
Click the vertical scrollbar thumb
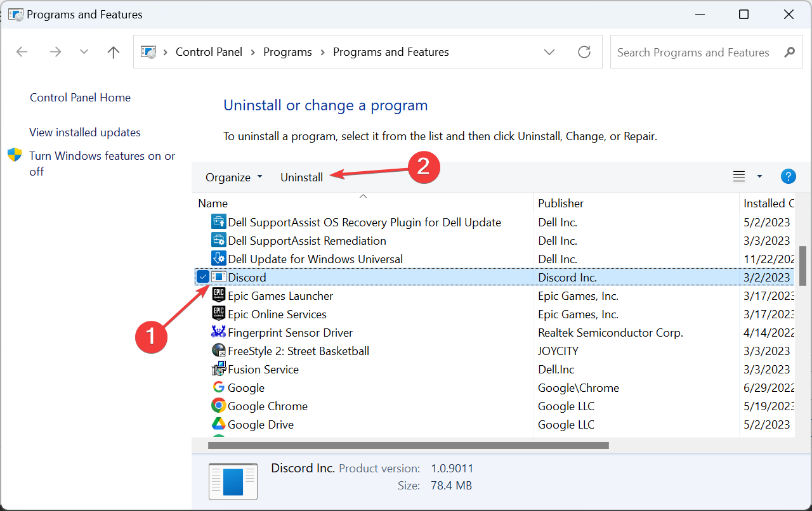[x=802, y=266]
